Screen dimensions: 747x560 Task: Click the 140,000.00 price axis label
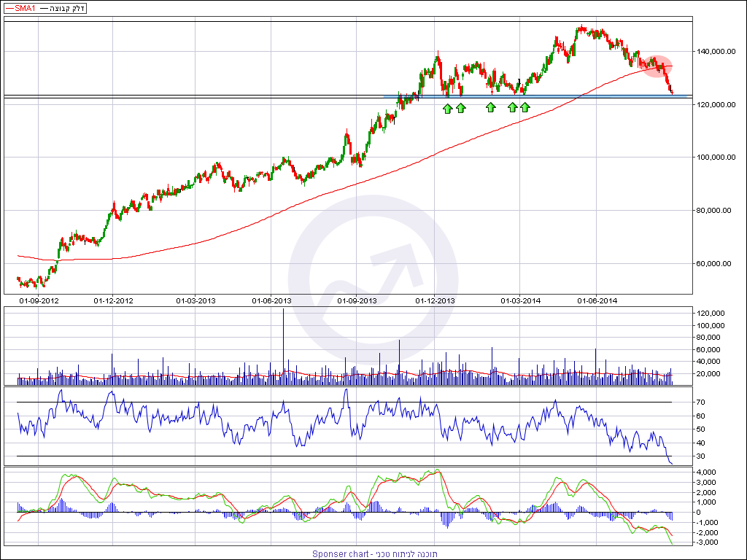pyautogui.click(x=716, y=52)
